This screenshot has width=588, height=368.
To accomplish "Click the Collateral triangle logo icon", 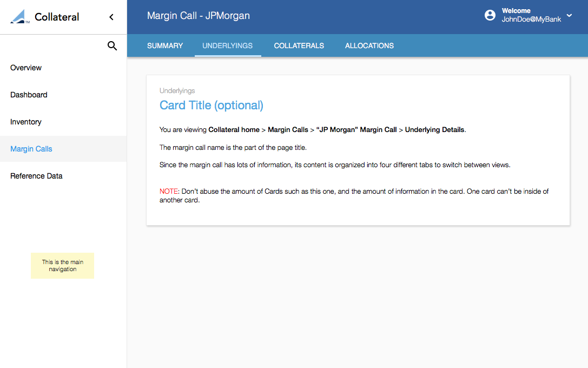I will coord(21,17).
